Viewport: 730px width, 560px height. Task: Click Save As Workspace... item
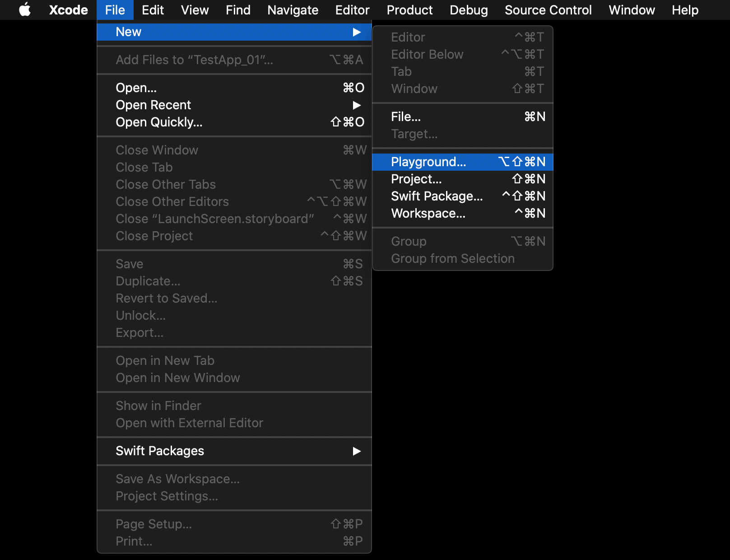click(x=234, y=479)
